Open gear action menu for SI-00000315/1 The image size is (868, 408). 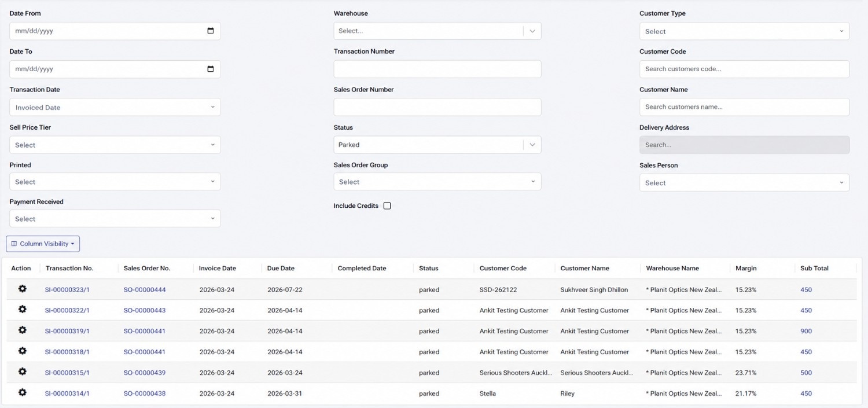22,372
